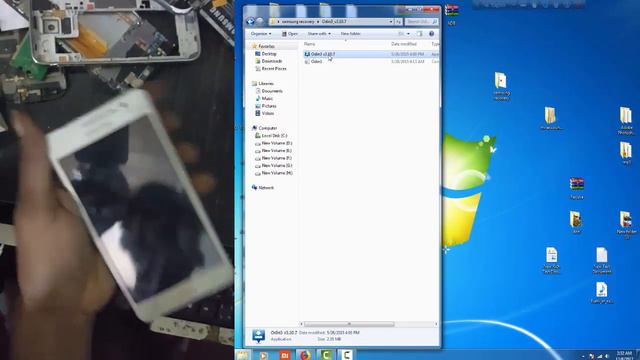Select the New folder (2) desktop icon
The image size is (640, 360).
pyautogui.click(x=626, y=225)
